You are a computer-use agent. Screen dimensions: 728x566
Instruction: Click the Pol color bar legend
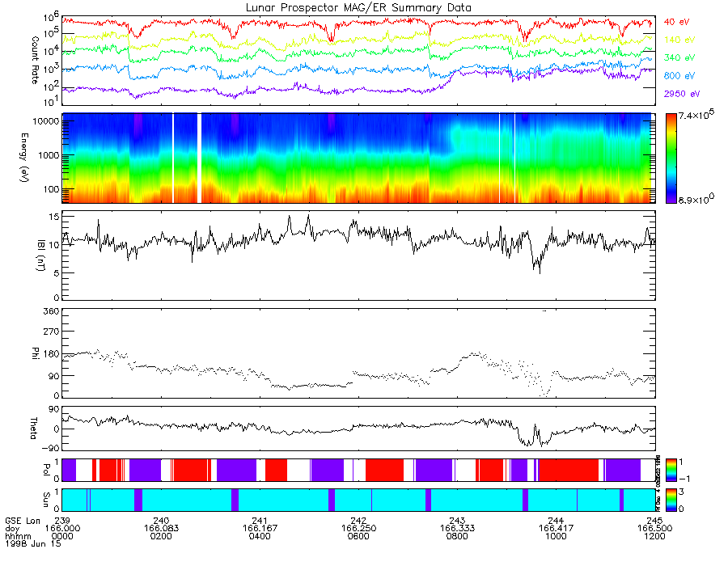[671, 470]
